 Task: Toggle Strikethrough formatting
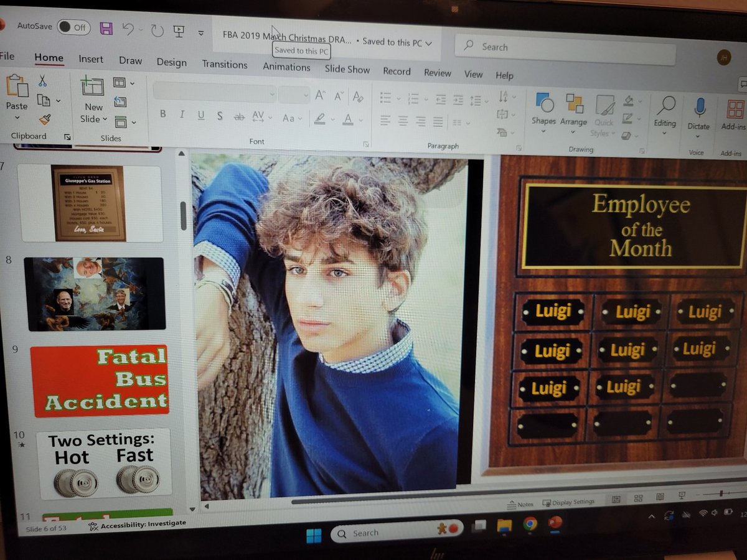(239, 116)
